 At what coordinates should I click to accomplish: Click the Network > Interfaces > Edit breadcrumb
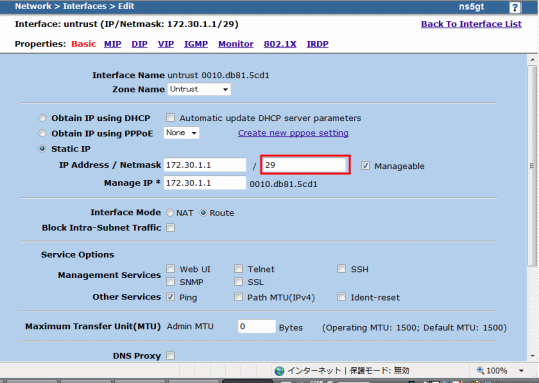coord(75,6)
